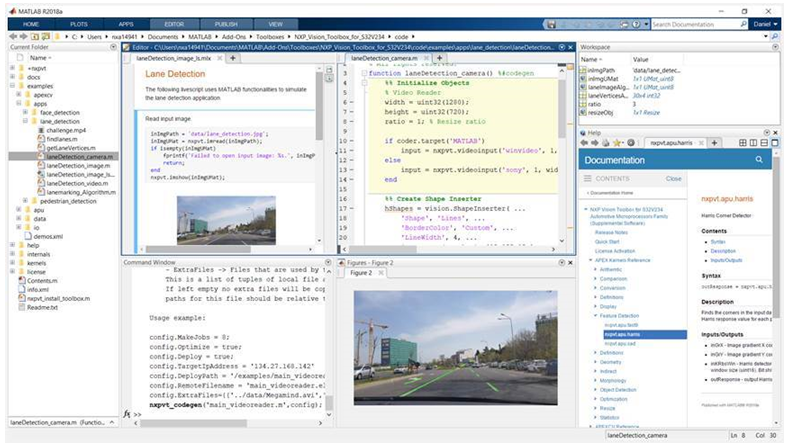Collapse the examples folder
This screenshot has height=448, width=787.
click(12, 86)
